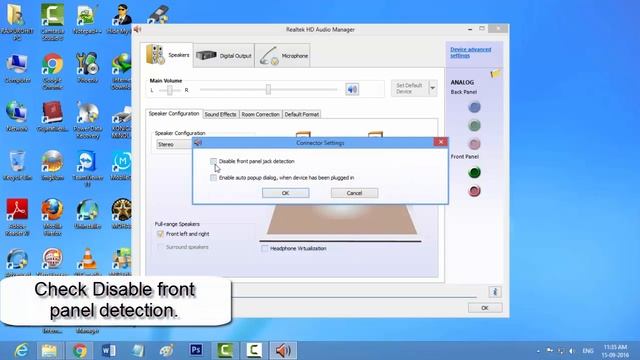Open Notepad++ desktop shortcut
This screenshot has height=360, width=640.
pyautogui.click(x=87, y=19)
